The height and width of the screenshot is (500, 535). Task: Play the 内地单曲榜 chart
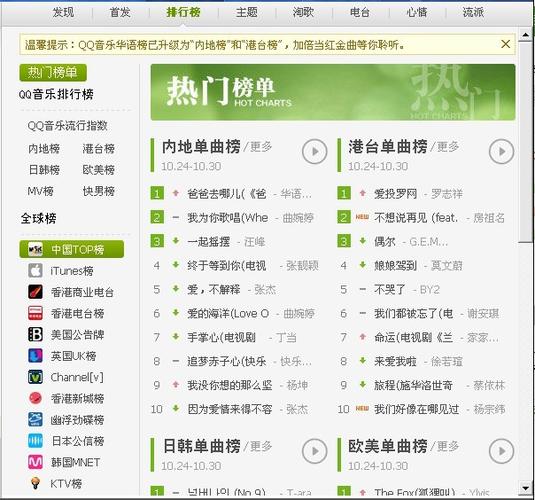pyautogui.click(x=314, y=152)
